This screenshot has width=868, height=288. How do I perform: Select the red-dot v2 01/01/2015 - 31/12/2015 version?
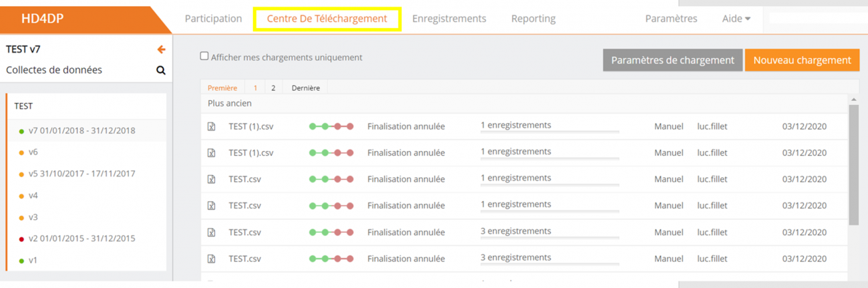click(x=81, y=239)
